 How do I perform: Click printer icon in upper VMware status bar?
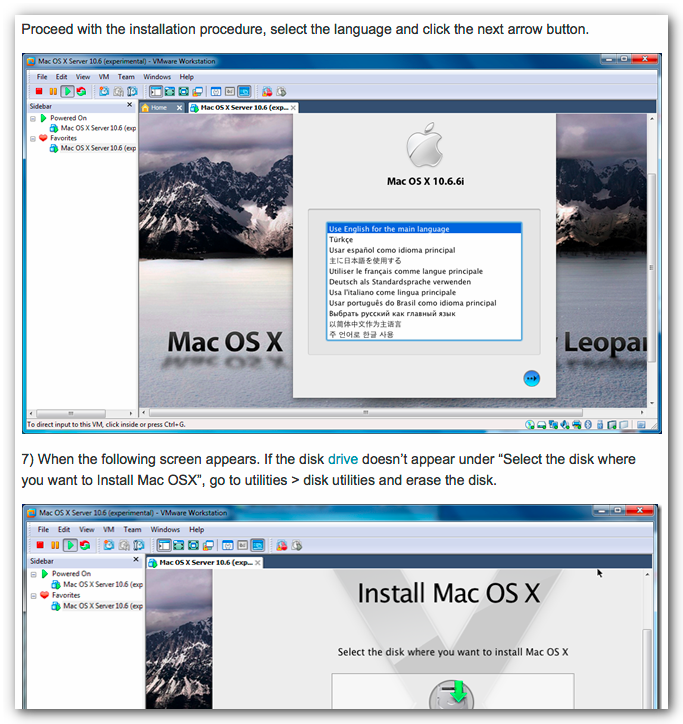pyautogui.click(x=576, y=424)
